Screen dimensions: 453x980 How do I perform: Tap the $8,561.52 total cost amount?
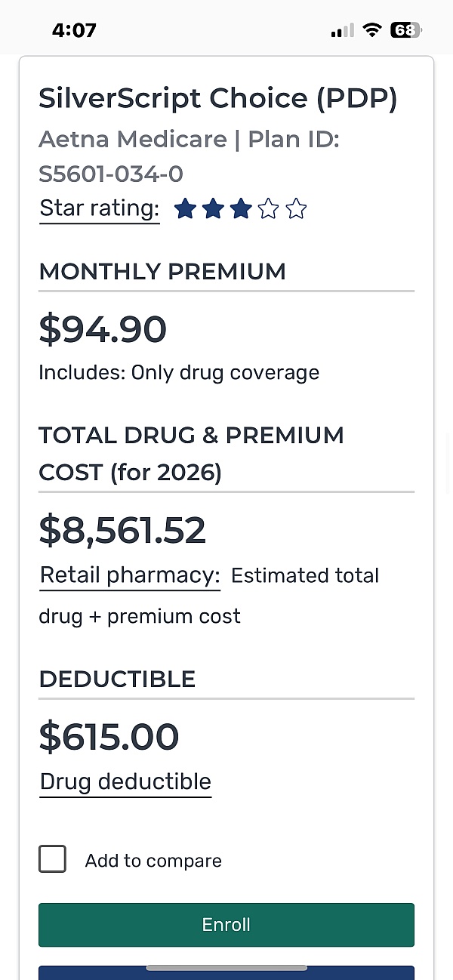122,531
